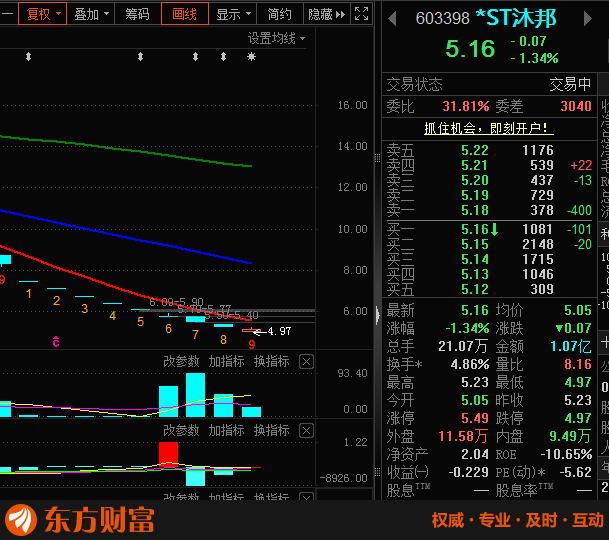Click the 交易状态 row value 交易中
The height and width of the screenshot is (540, 609).
570,84
